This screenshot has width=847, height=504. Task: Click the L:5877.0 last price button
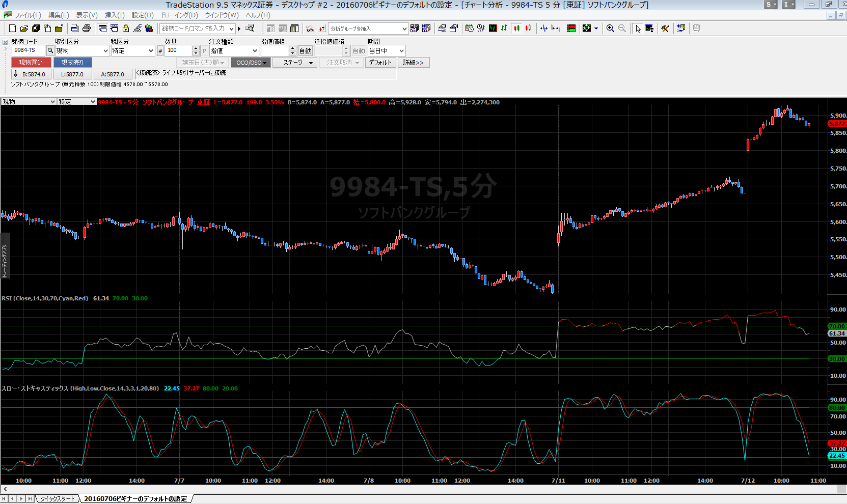(72, 74)
